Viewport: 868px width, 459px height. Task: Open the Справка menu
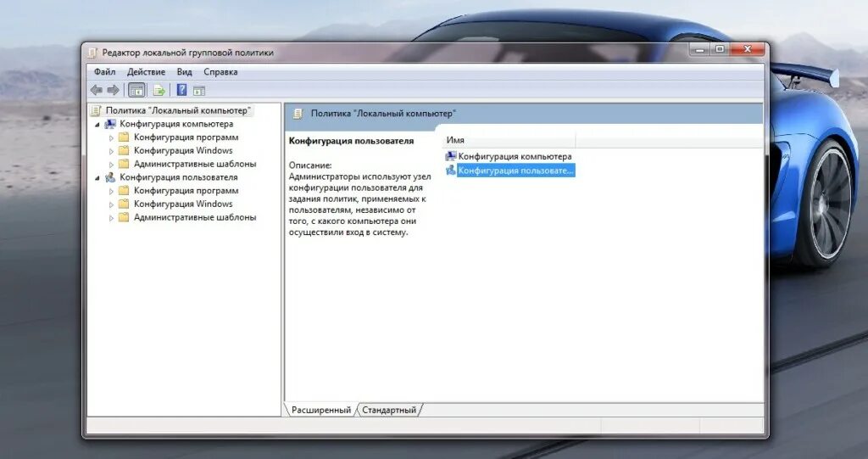coord(220,72)
